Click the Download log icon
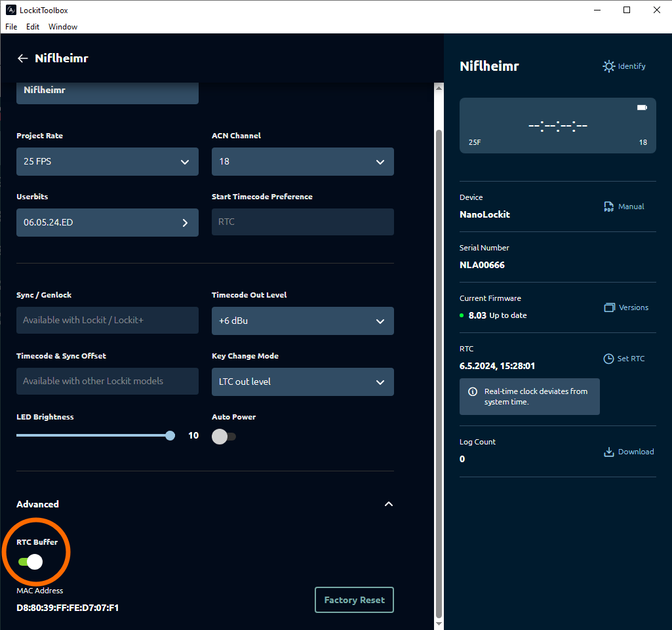The width and height of the screenshot is (672, 630). click(609, 452)
